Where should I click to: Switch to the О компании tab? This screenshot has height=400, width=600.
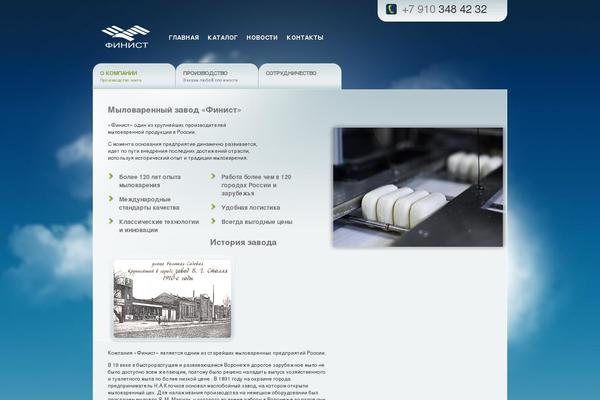coord(134,76)
